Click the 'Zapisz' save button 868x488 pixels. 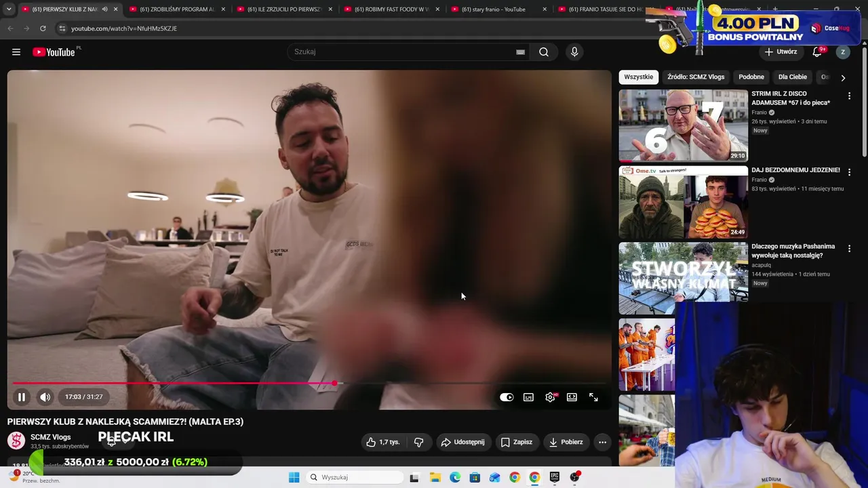tap(516, 442)
